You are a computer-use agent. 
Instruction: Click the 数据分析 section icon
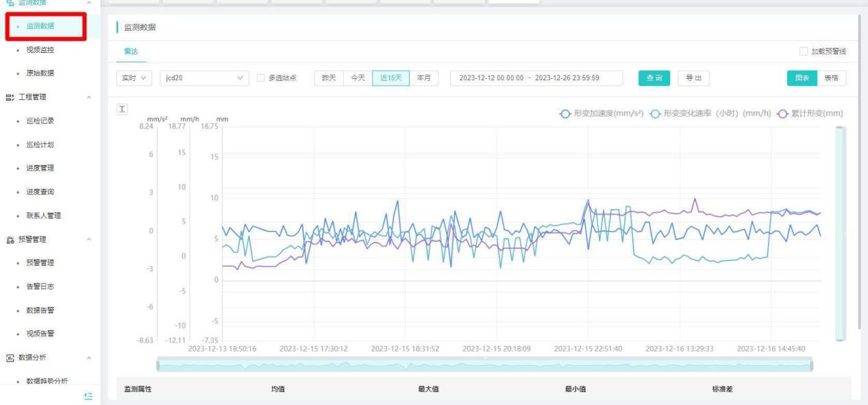point(8,358)
